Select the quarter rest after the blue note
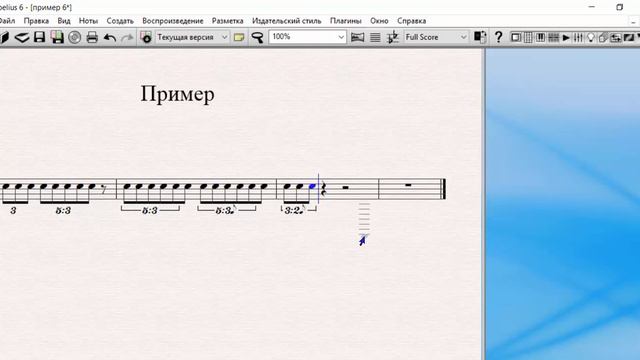Screen dimensions: 640x360 tap(323, 189)
